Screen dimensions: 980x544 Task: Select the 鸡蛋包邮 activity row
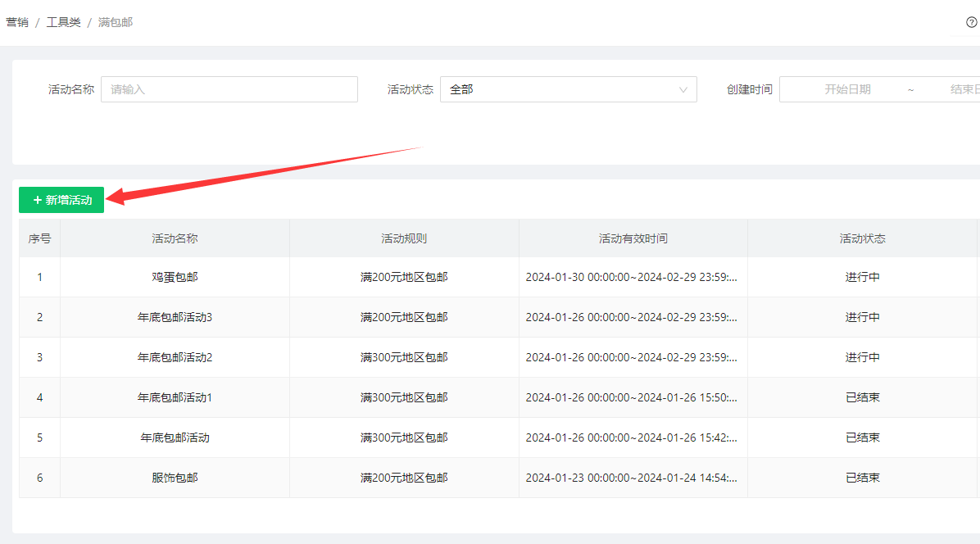click(x=175, y=277)
